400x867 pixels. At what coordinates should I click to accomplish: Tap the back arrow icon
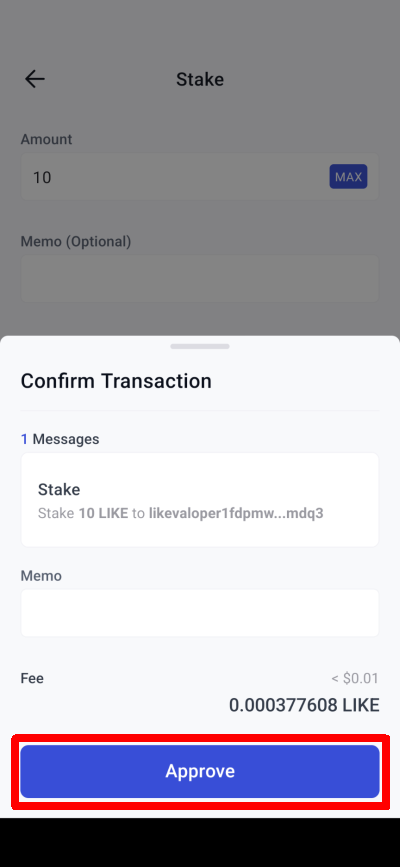34,80
